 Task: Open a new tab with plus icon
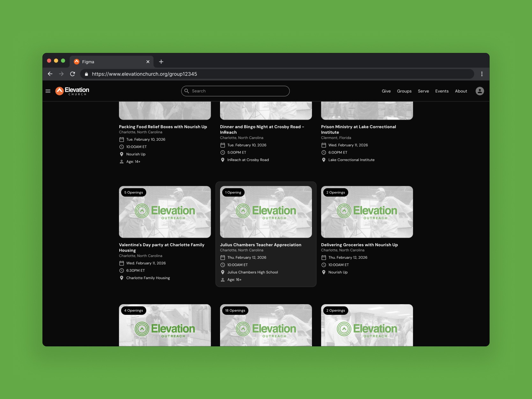pos(161,62)
